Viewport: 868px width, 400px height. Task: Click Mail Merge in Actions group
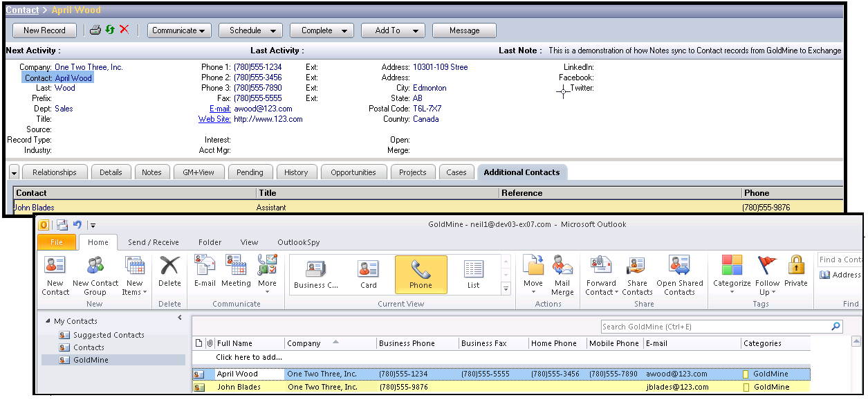click(562, 276)
